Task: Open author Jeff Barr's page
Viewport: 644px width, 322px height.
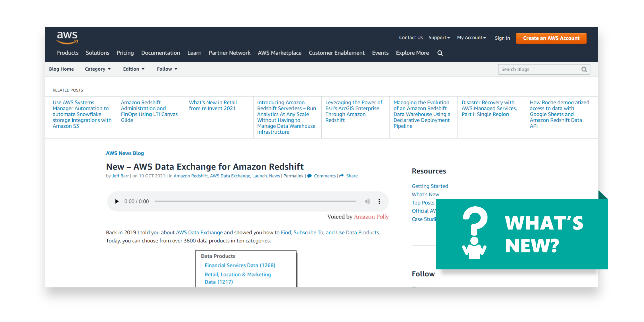Action: click(120, 176)
